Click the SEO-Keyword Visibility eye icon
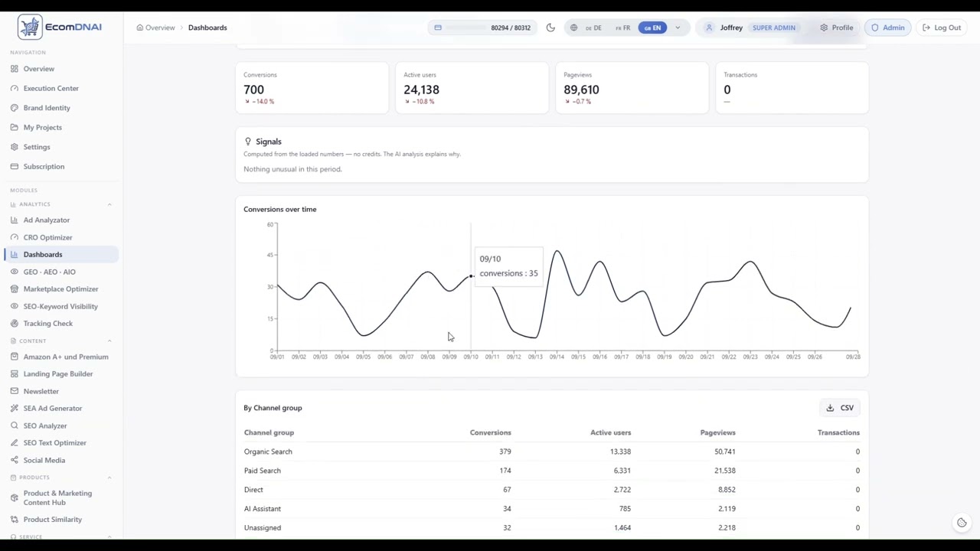The width and height of the screenshot is (980, 551). click(x=15, y=306)
